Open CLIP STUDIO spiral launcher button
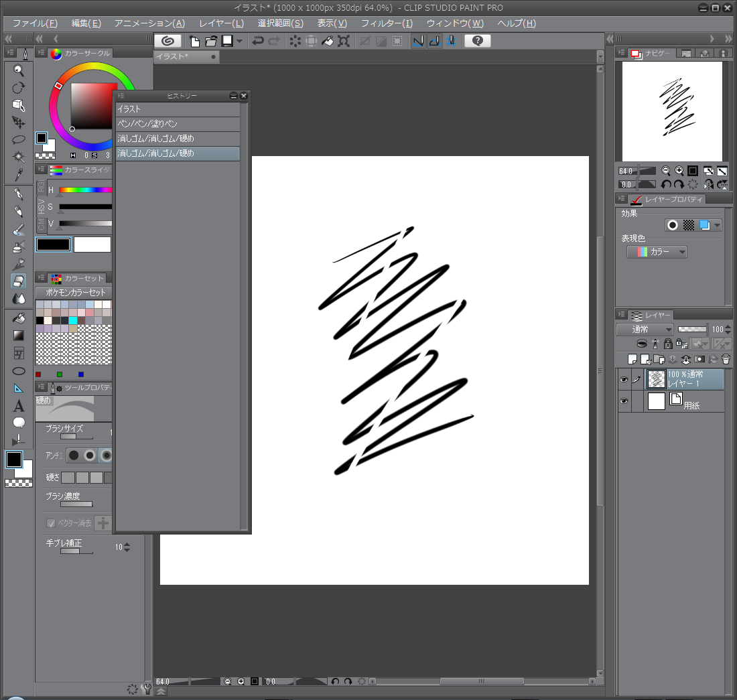 167,41
